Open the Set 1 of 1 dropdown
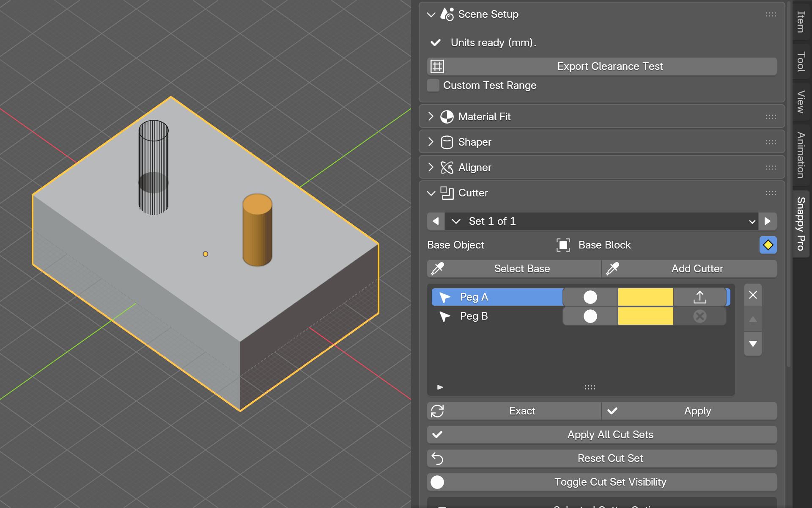This screenshot has width=812, height=508. click(x=601, y=221)
